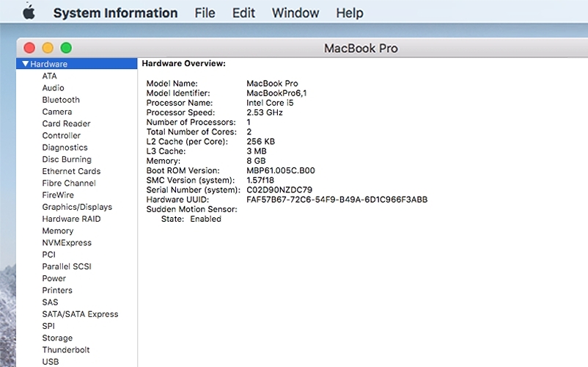Click the SMC Version value 1.57f18
The height and width of the screenshot is (367, 588).
260,180
